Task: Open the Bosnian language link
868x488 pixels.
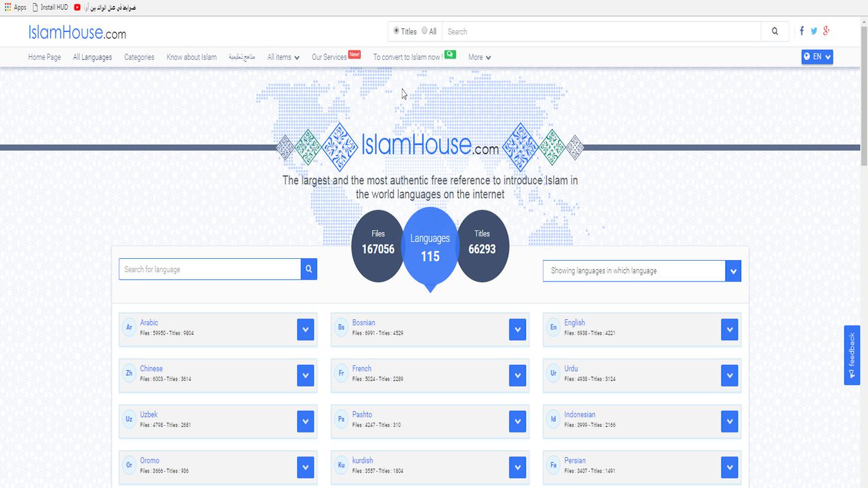Action: [364, 322]
